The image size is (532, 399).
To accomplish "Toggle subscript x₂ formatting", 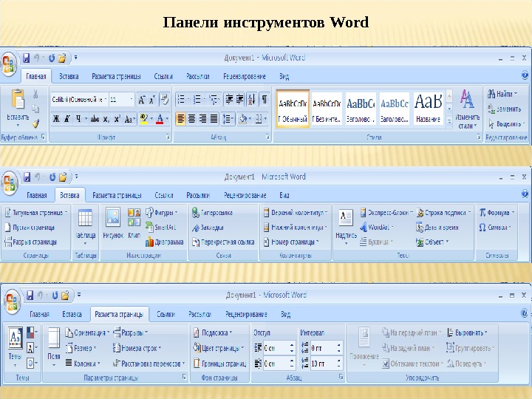I will click(106, 119).
